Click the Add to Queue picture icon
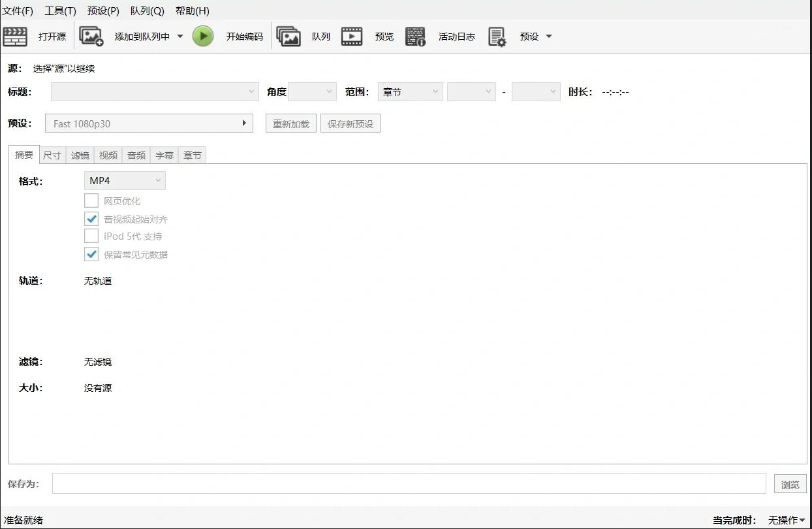The image size is (812, 529). (91, 37)
